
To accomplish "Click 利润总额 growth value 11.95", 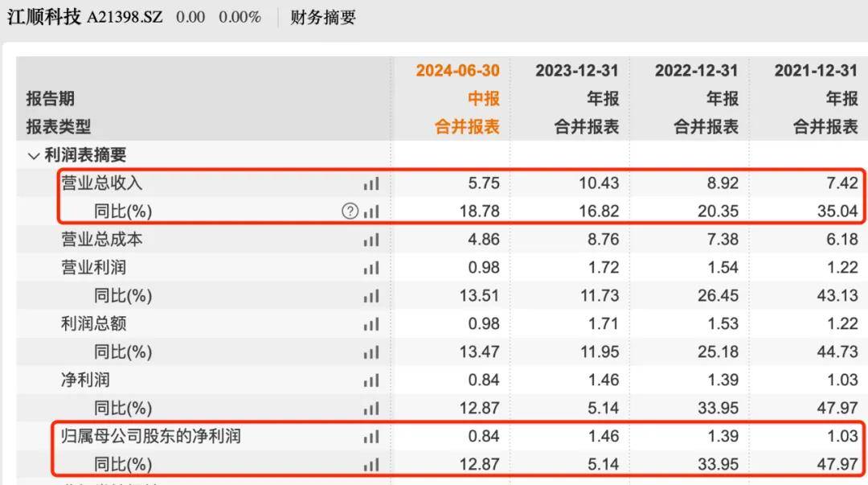I will click(x=599, y=352).
